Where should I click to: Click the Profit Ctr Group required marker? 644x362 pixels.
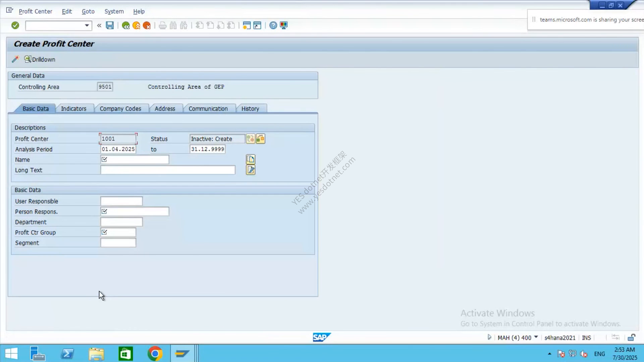(x=104, y=232)
